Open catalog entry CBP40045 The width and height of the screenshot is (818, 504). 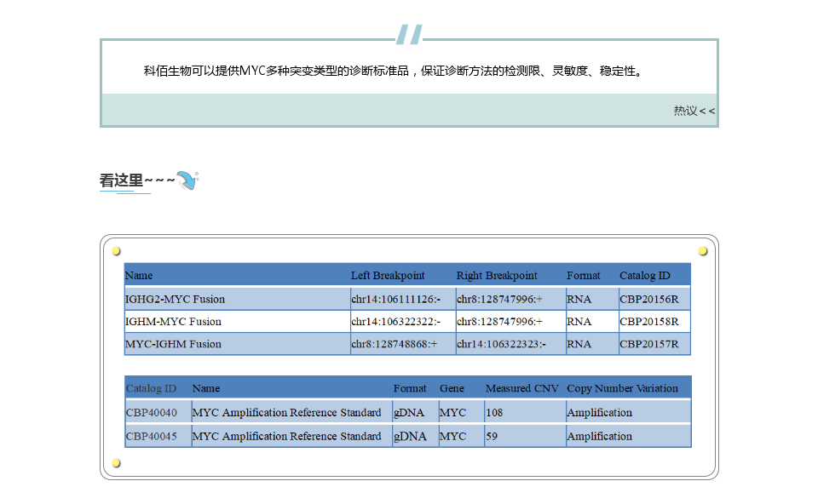pyautogui.click(x=152, y=436)
